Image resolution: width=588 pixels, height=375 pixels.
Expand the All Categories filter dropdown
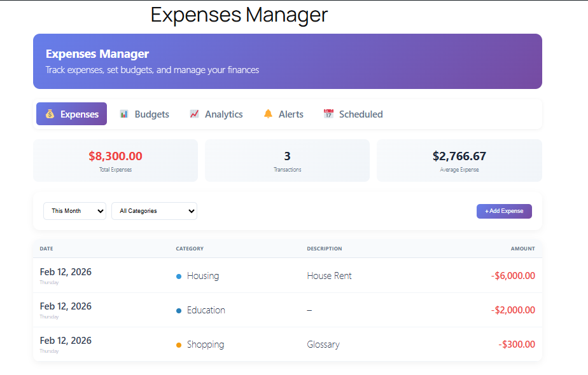tap(154, 211)
